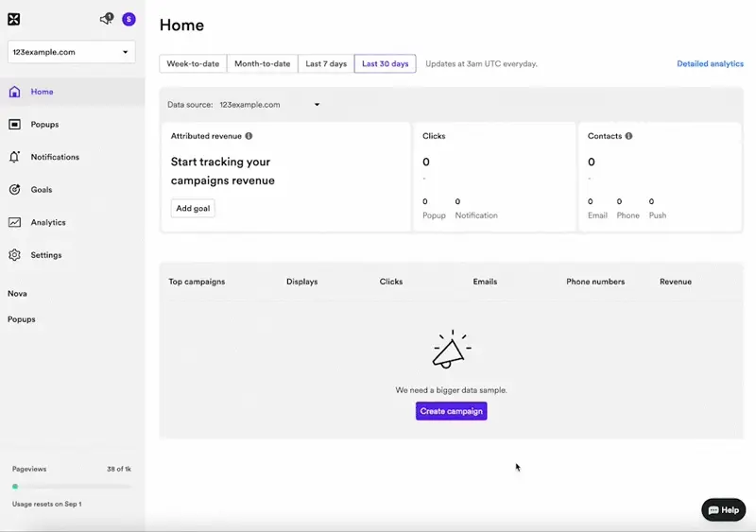
Task: Show info for Attributed revenue
Action: 249,136
